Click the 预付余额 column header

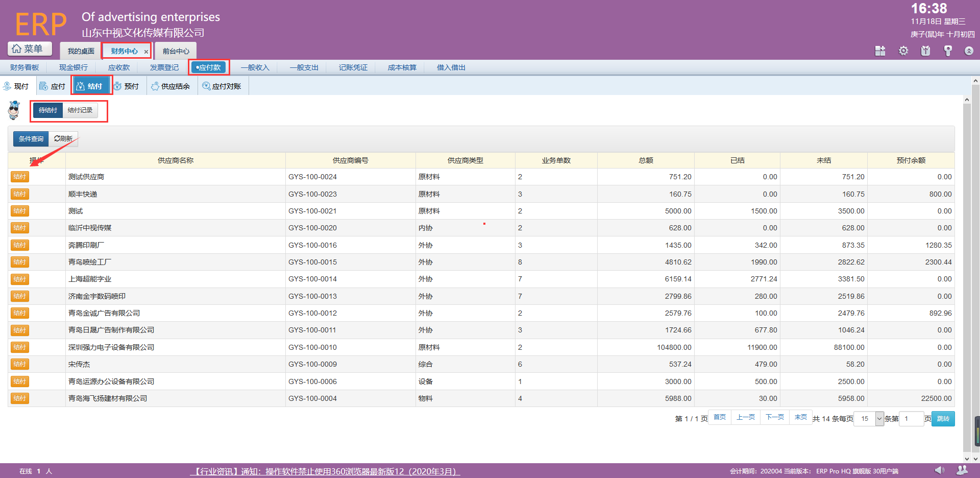[911, 160]
